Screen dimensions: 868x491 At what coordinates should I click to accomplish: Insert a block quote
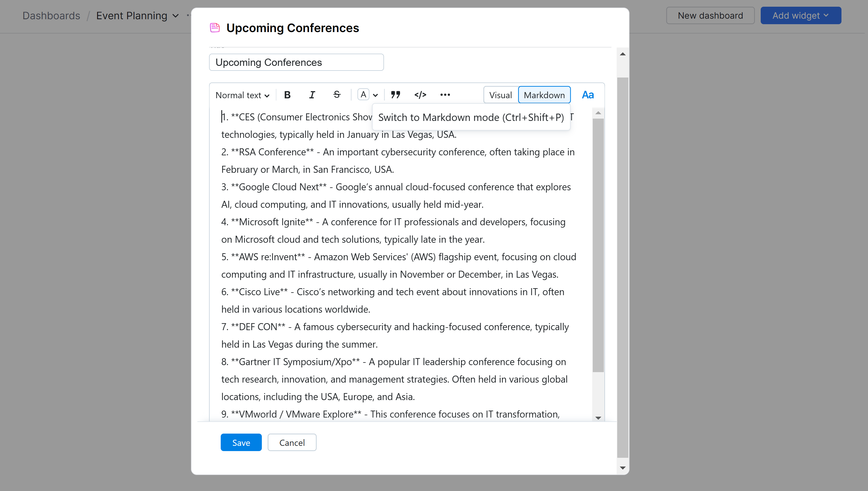[395, 95]
